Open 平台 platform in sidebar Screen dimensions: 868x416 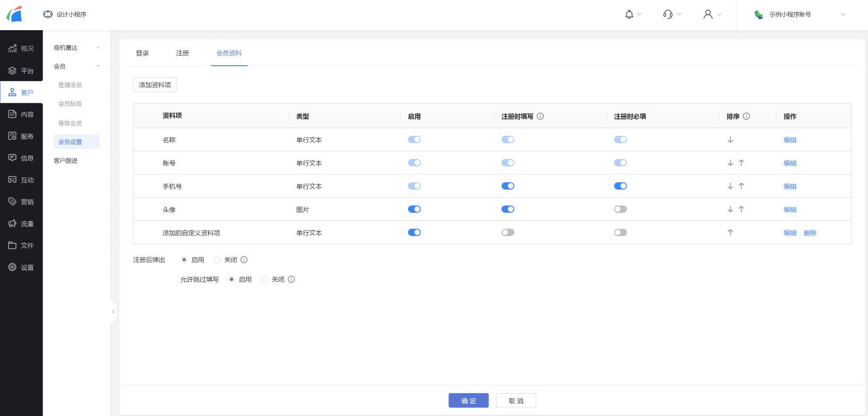pos(21,70)
